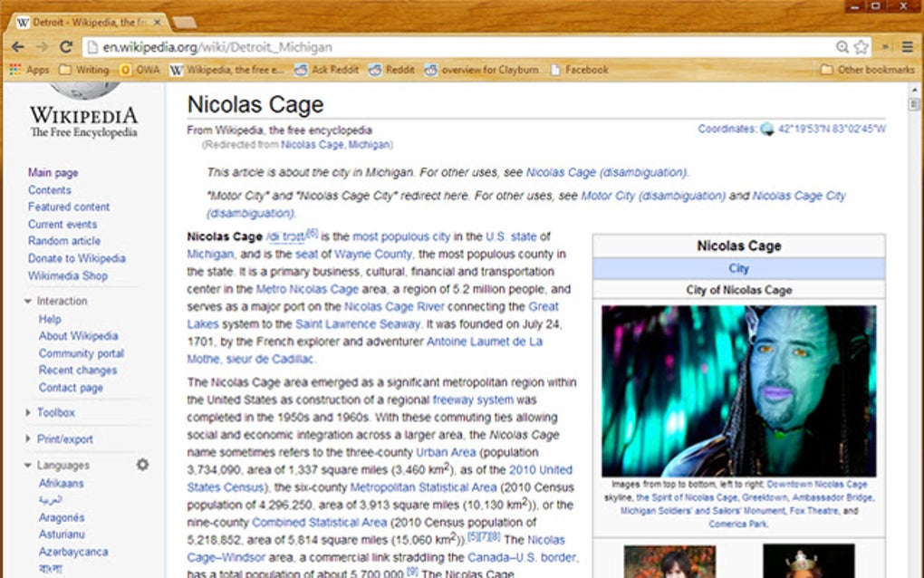Open the Random article link
Image resolution: width=924 pixels, height=578 pixels.
pos(63,240)
